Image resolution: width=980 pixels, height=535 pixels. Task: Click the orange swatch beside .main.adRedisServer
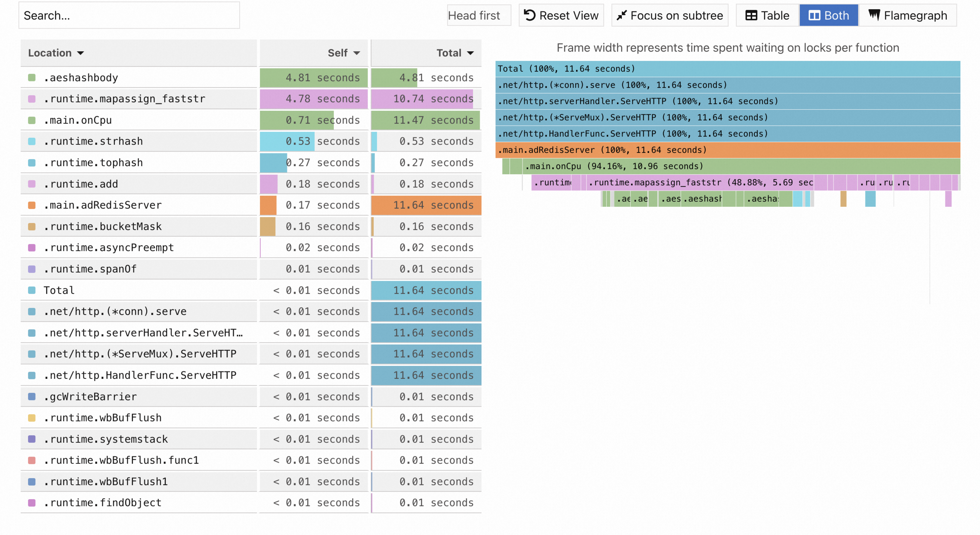(32, 205)
